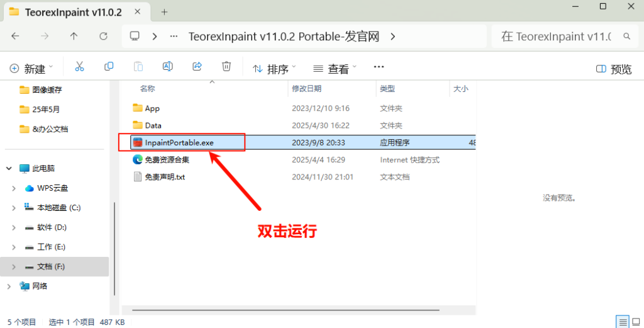
Task: Close the TeorexInpaint v11.0.2 tab
Action: pyautogui.click(x=138, y=12)
